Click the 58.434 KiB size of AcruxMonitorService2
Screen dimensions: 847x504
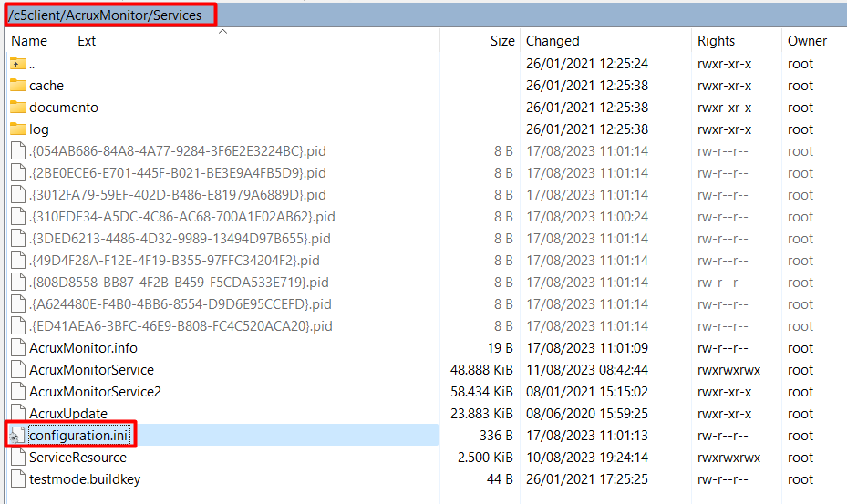[x=481, y=392]
